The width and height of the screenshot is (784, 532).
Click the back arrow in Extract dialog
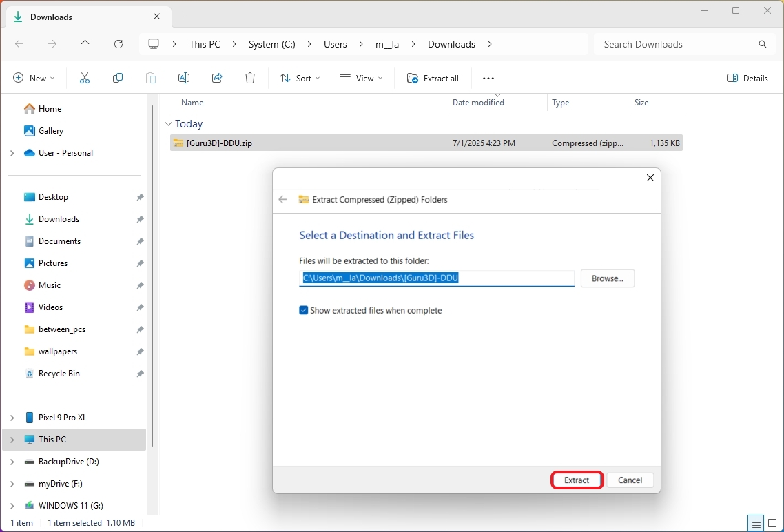282,200
